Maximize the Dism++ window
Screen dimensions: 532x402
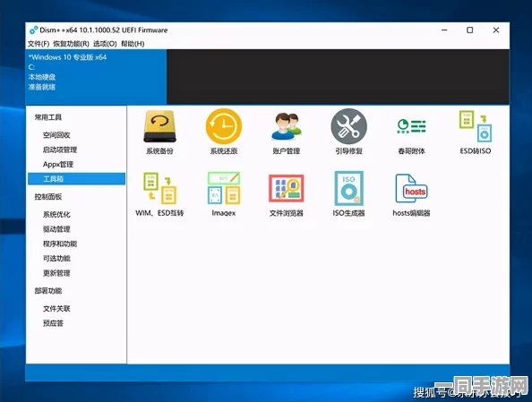coord(470,30)
